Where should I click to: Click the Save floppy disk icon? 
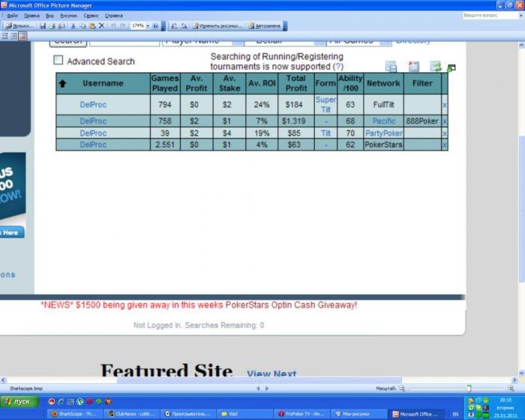(x=43, y=25)
